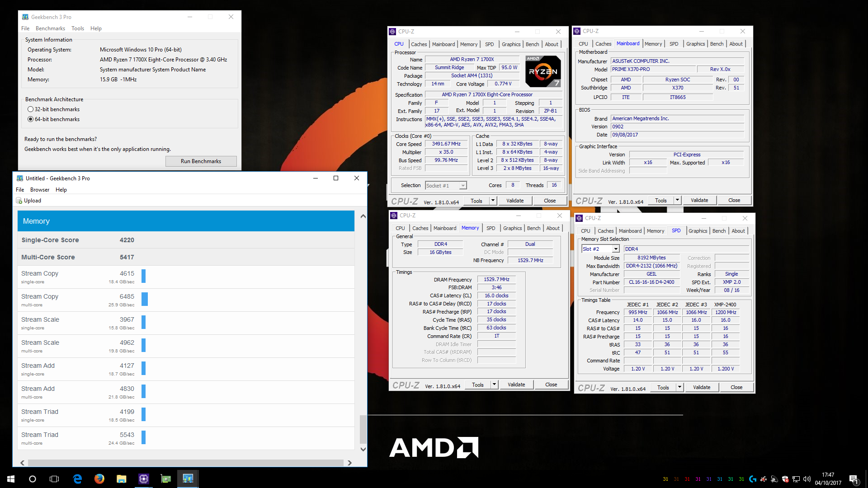Open the Browser menu in results window
Viewport: 868px width, 488px height.
(40, 190)
